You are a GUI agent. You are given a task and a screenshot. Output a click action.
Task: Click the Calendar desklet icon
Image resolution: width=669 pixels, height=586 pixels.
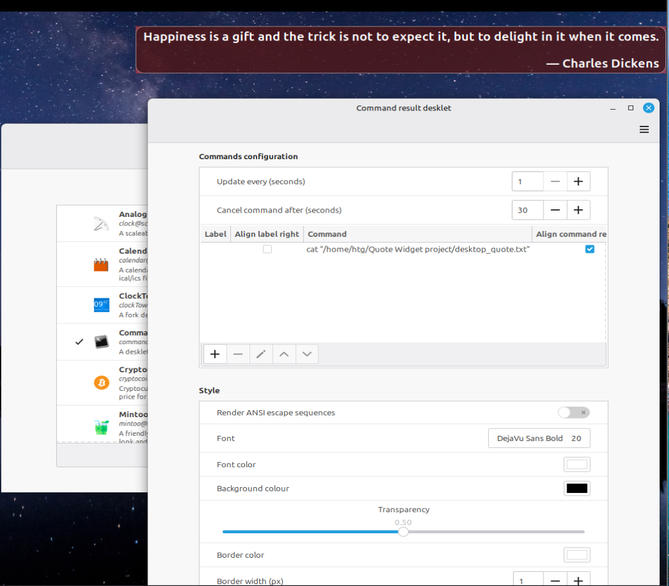point(101,265)
